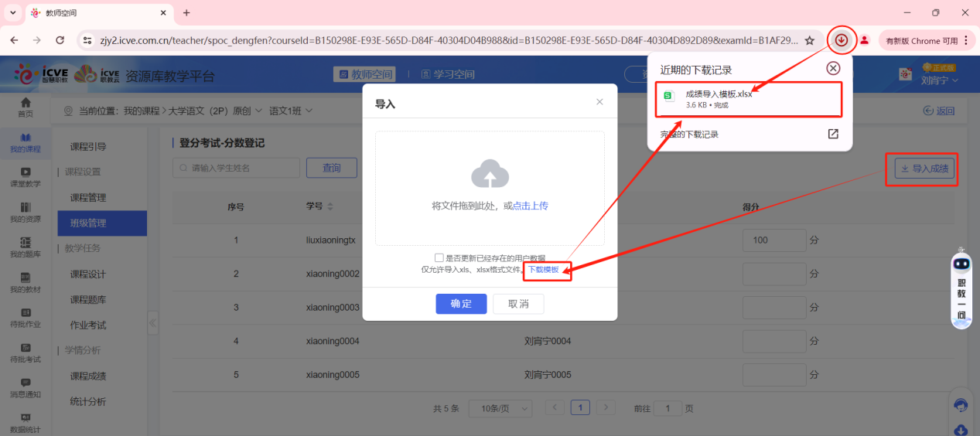Open full download history external-link icon
The height and width of the screenshot is (436, 980).
coord(833,134)
